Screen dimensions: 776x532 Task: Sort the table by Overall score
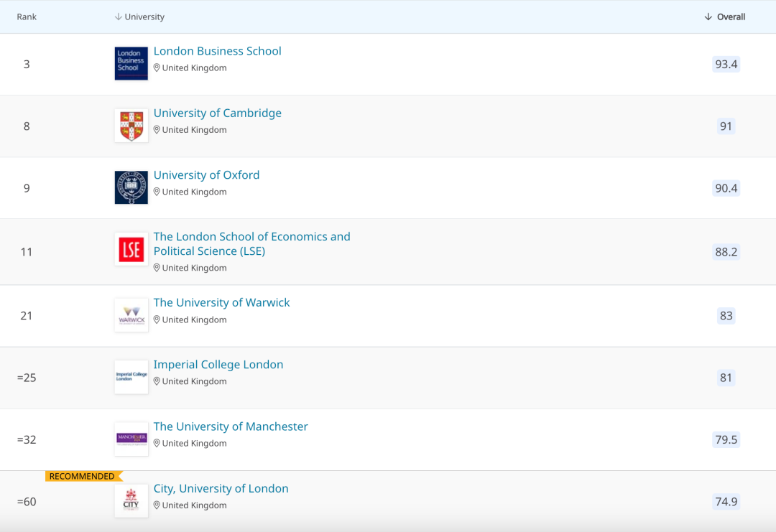[x=725, y=17]
